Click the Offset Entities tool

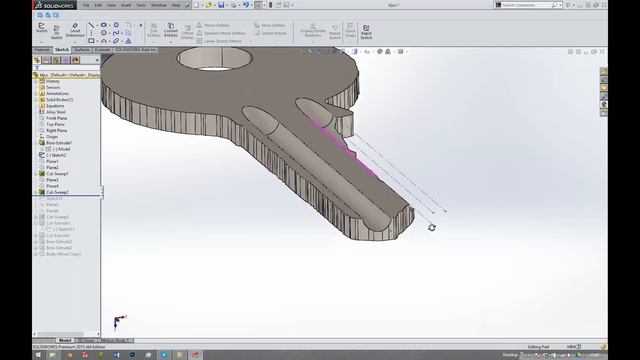pyautogui.click(x=187, y=32)
